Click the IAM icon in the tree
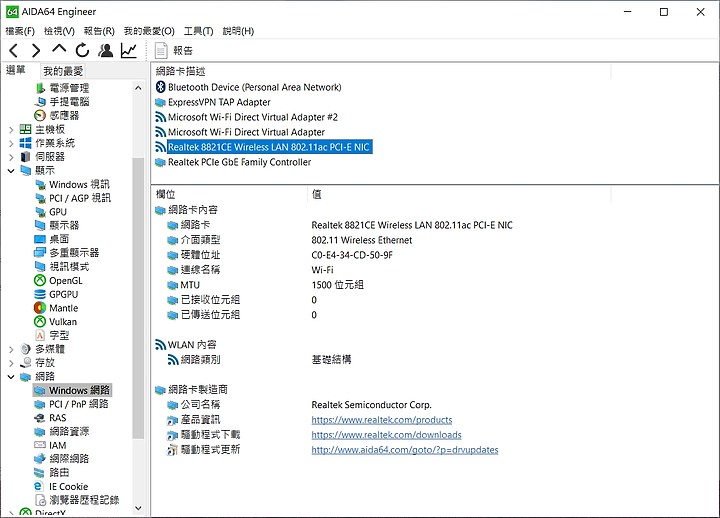 coord(40,445)
